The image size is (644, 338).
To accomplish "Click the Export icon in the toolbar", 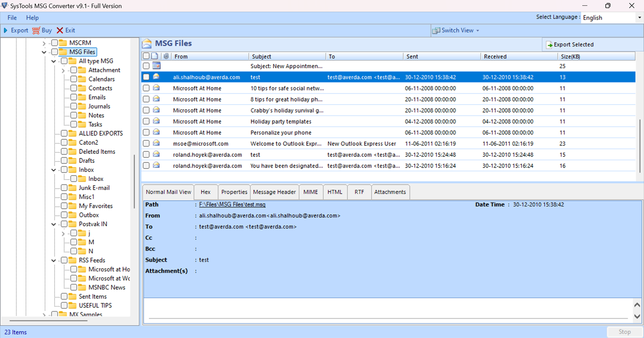I will [5, 30].
